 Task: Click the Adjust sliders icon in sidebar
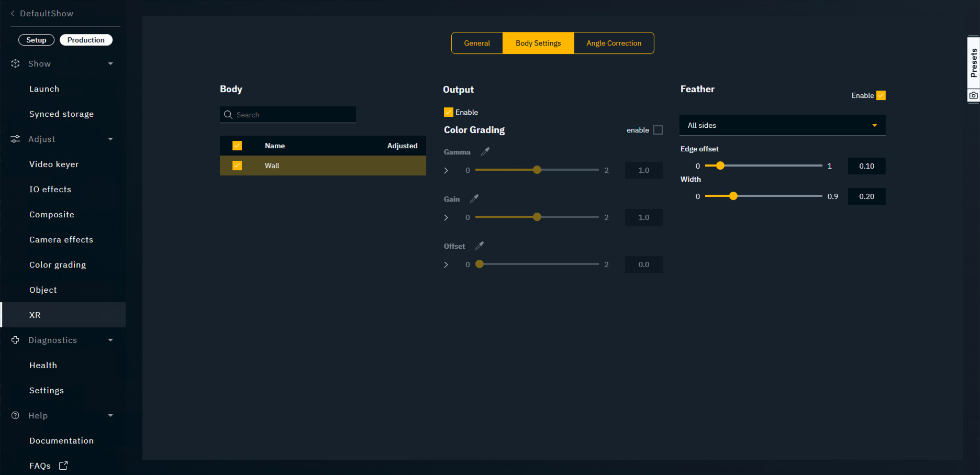coord(16,139)
